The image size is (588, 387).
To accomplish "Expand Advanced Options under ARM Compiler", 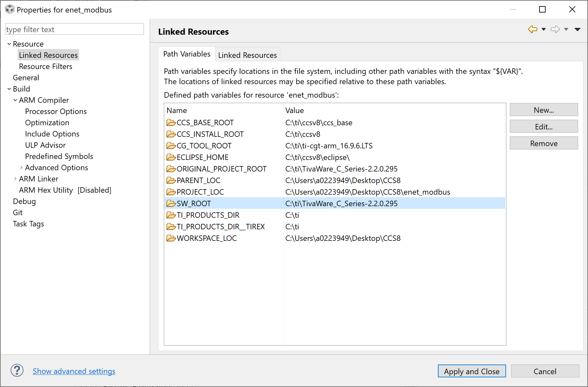I will (x=21, y=168).
